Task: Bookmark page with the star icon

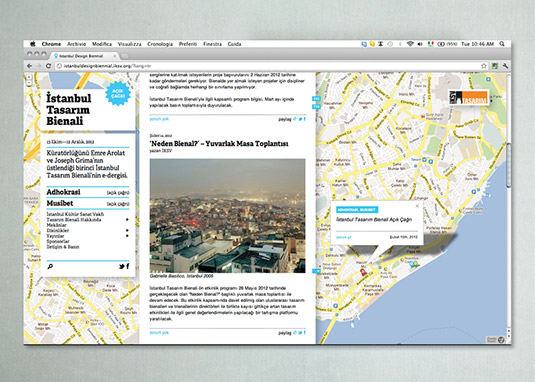Action: pyautogui.click(x=483, y=66)
